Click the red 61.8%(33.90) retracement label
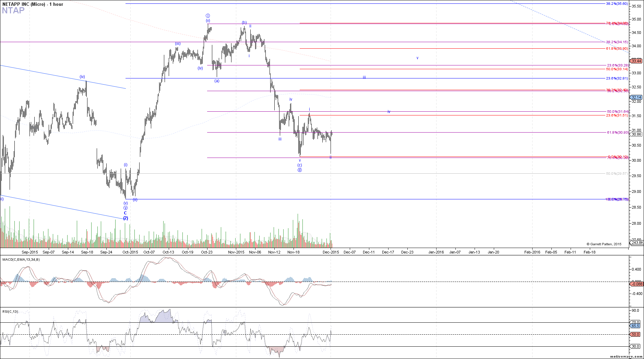The image size is (644, 359). tap(617, 48)
